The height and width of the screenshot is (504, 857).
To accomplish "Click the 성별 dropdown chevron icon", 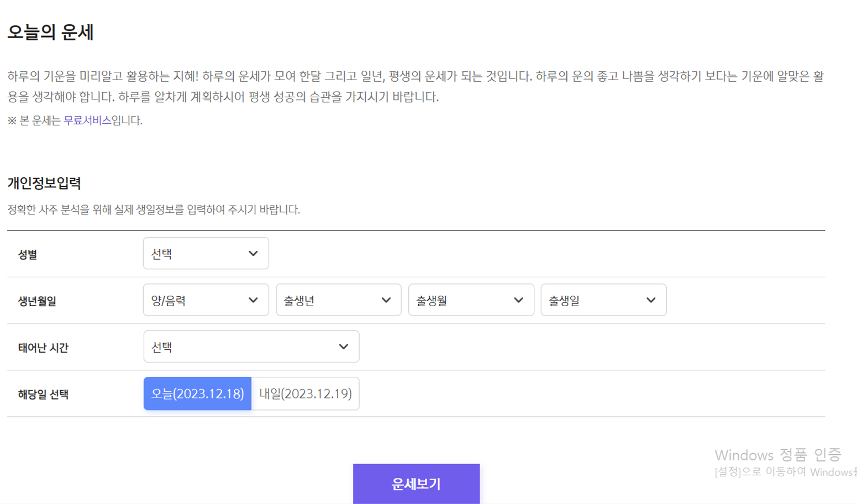I will [253, 253].
